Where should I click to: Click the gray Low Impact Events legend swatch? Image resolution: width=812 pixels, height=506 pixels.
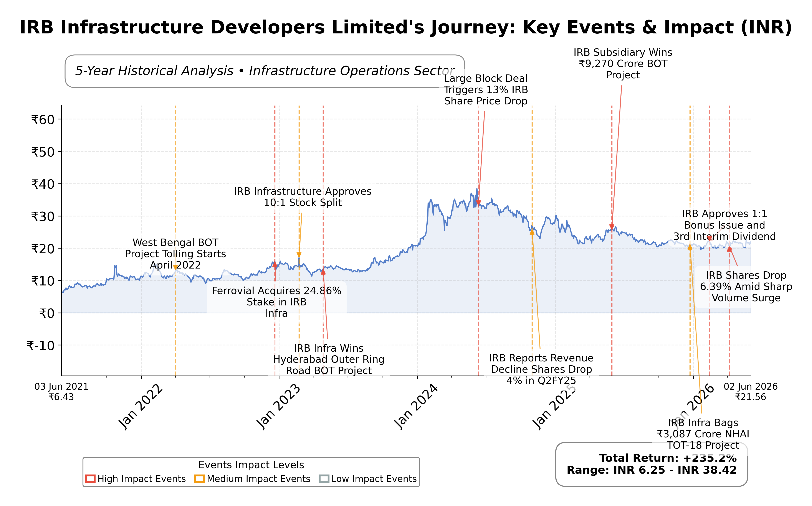324,479
